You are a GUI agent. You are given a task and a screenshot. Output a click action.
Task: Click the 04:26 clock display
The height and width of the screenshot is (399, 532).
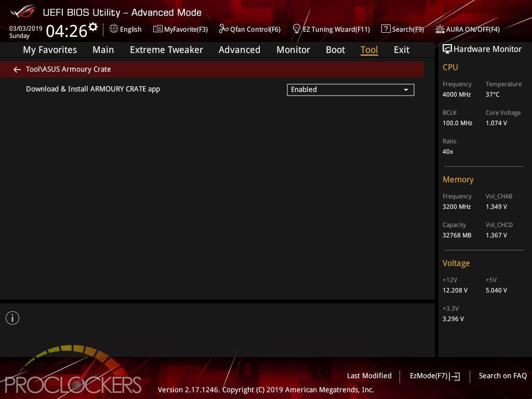(66, 31)
